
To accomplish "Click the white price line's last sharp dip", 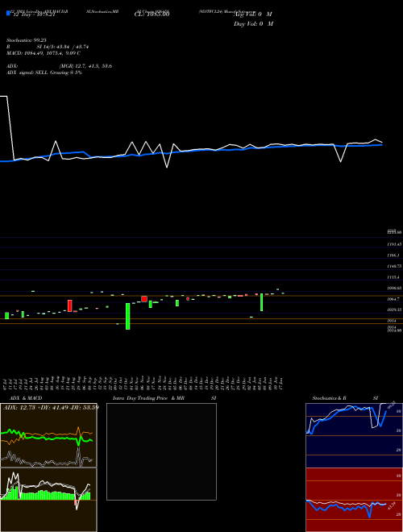I will (341, 161).
